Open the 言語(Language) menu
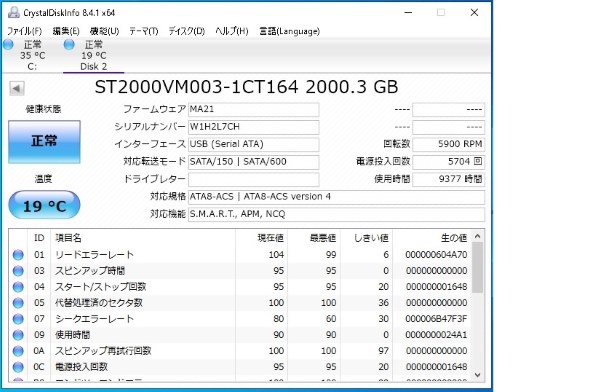 (x=290, y=31)
